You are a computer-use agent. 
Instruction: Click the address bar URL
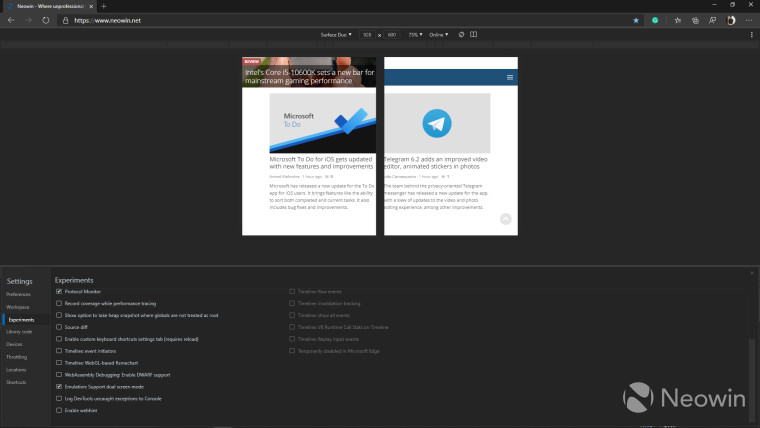click(x=108, y=20)
